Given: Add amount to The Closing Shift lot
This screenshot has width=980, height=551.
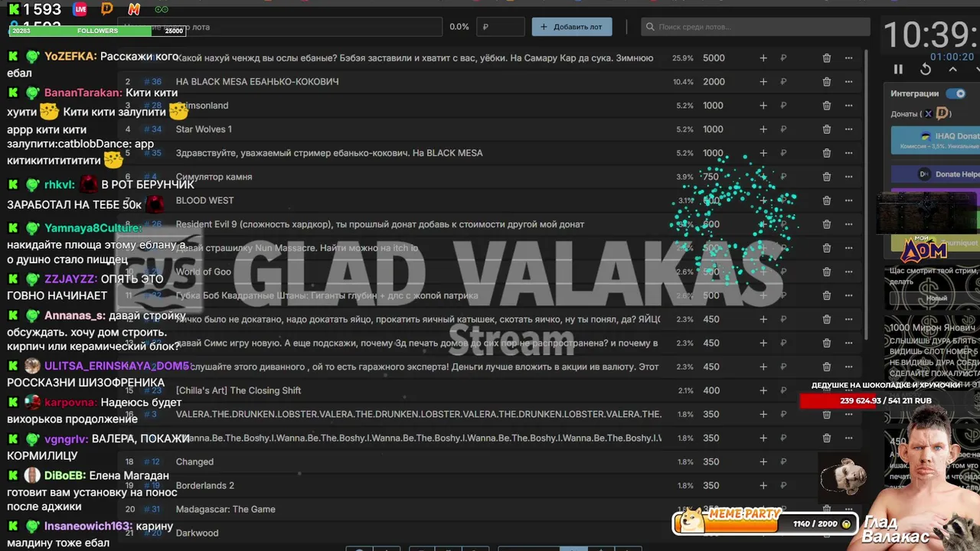Looking at the screenshot, I should pyautogui.click(x=763, y=390).
